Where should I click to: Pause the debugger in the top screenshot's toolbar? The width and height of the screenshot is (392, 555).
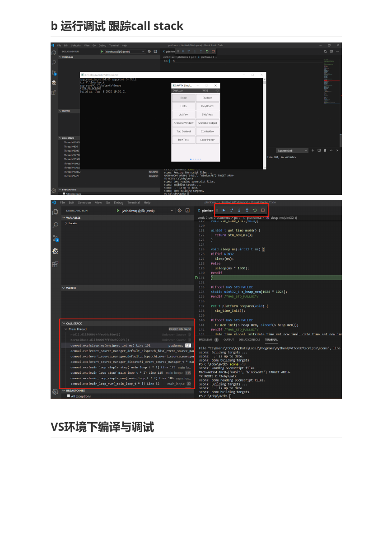click(x=183, y=51)
